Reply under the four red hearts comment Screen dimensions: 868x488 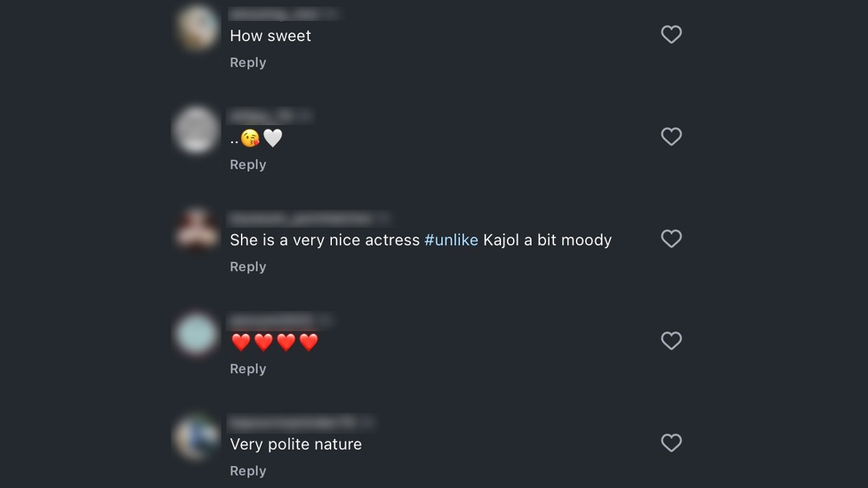(248, 369)
